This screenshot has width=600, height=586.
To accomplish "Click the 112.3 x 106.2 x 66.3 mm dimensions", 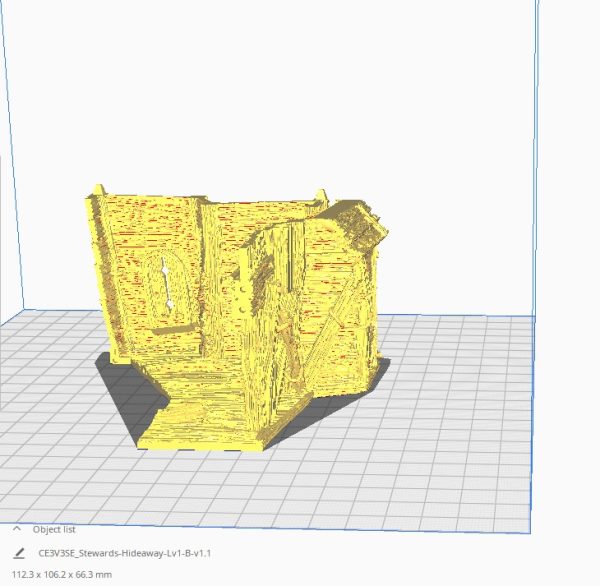I will click(x=62, y=575).
